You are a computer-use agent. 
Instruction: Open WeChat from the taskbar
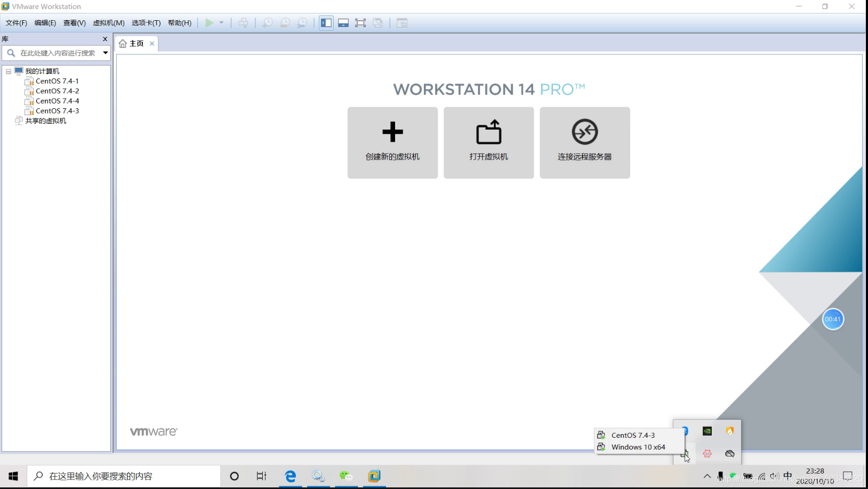(346, 476)
